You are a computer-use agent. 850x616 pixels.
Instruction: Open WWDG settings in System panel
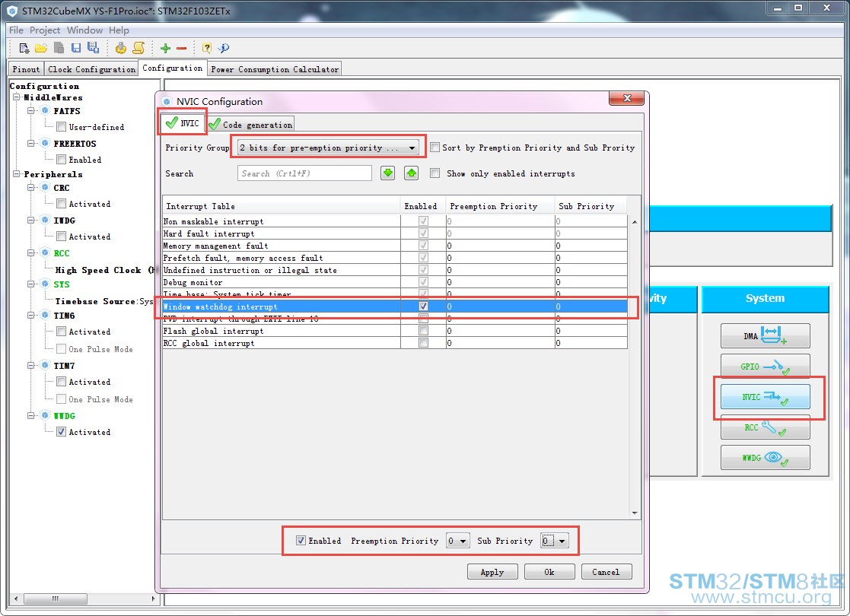click(x=765, y=458)
